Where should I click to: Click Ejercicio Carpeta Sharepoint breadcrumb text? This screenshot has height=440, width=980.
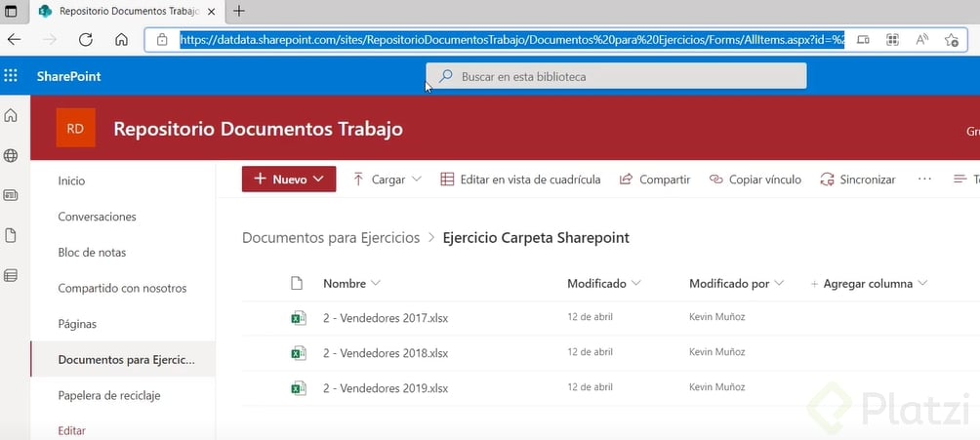(x=536, y=237)
